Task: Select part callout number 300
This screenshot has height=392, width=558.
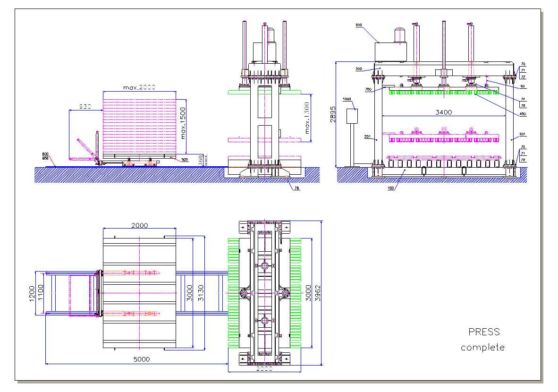Action: [359, 69]
